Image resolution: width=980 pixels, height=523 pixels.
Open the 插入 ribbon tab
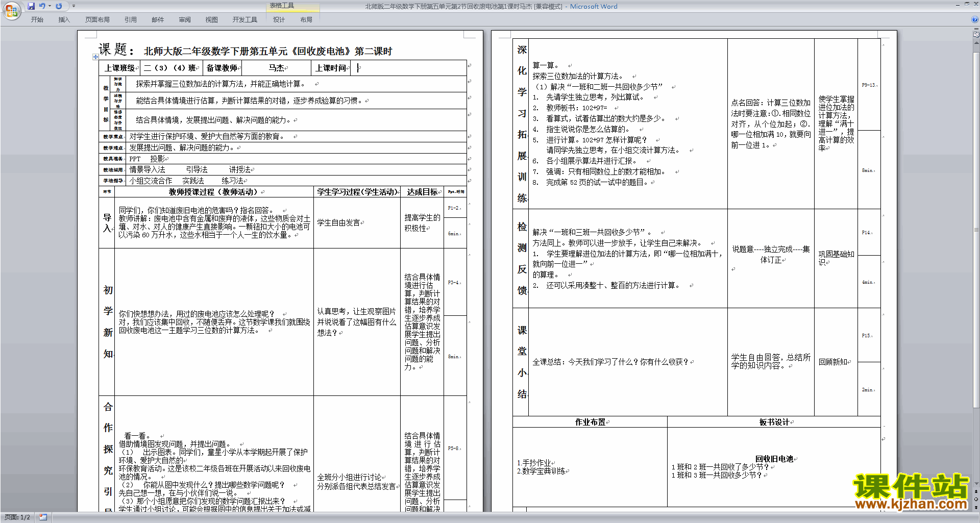point(64,20)
